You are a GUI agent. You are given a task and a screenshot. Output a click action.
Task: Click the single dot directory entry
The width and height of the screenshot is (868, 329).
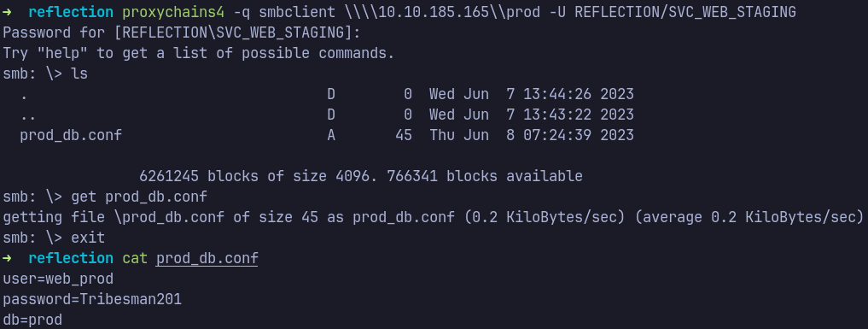(24, 95)
